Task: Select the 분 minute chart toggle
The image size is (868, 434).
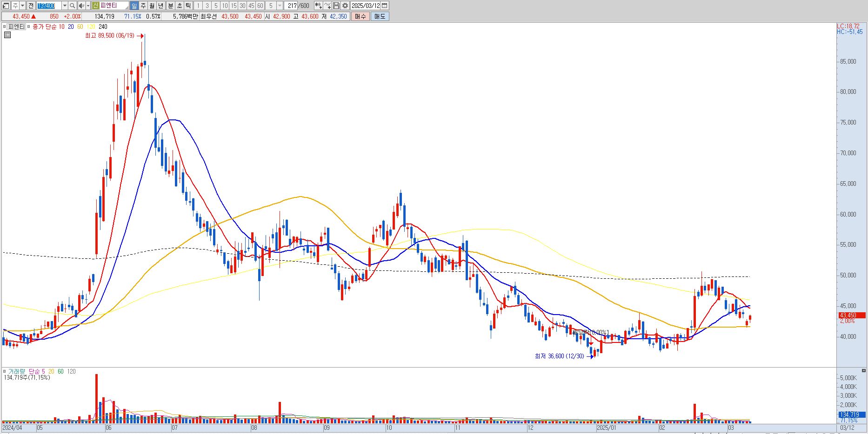Action: [x=170, y=6]
